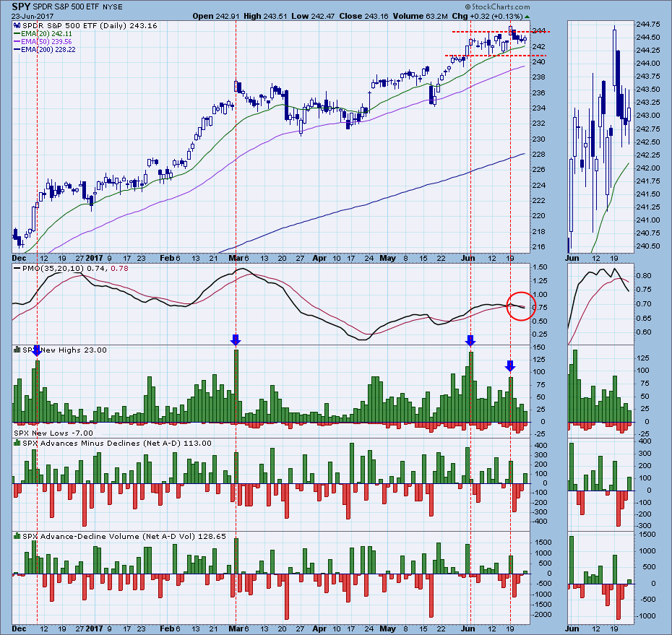
Task: Click the 1.50 label on the PMO axis
Action: pos(540,267)
